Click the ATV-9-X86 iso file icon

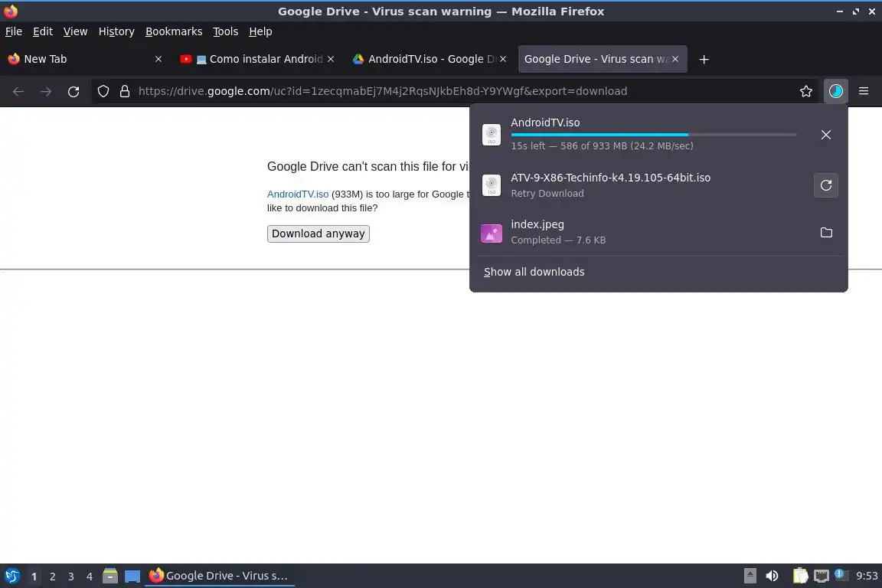491,185
